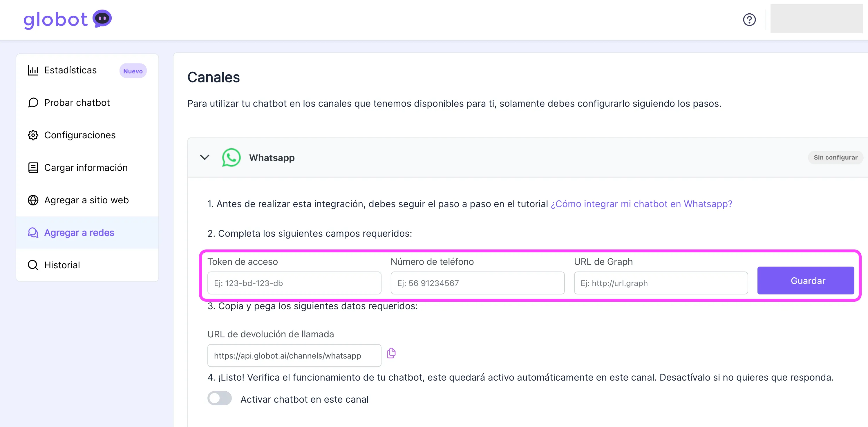Open the help question mark menu
This screenshot has height=427, width=868.
click(x=749, y=19)
